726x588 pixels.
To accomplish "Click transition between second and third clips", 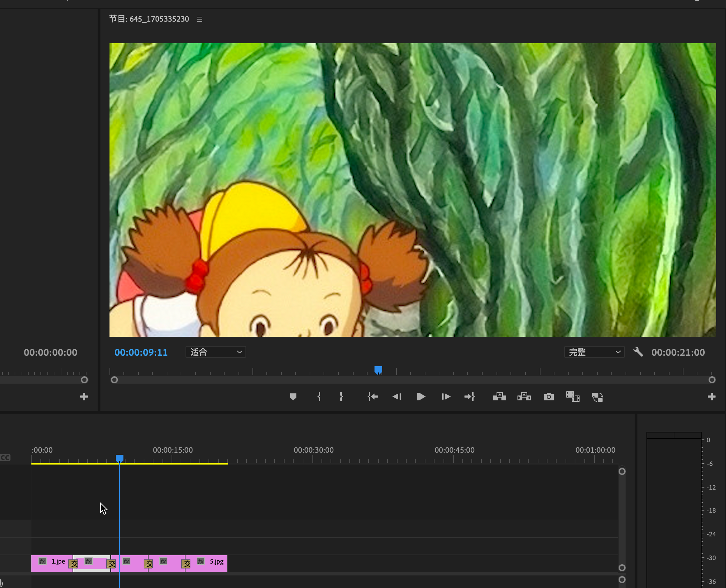I will pos(111,564).
